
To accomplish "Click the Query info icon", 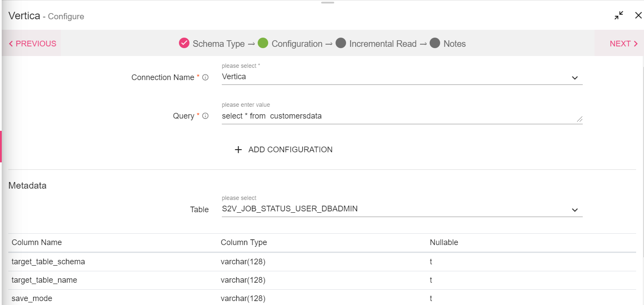I will 205,116.
